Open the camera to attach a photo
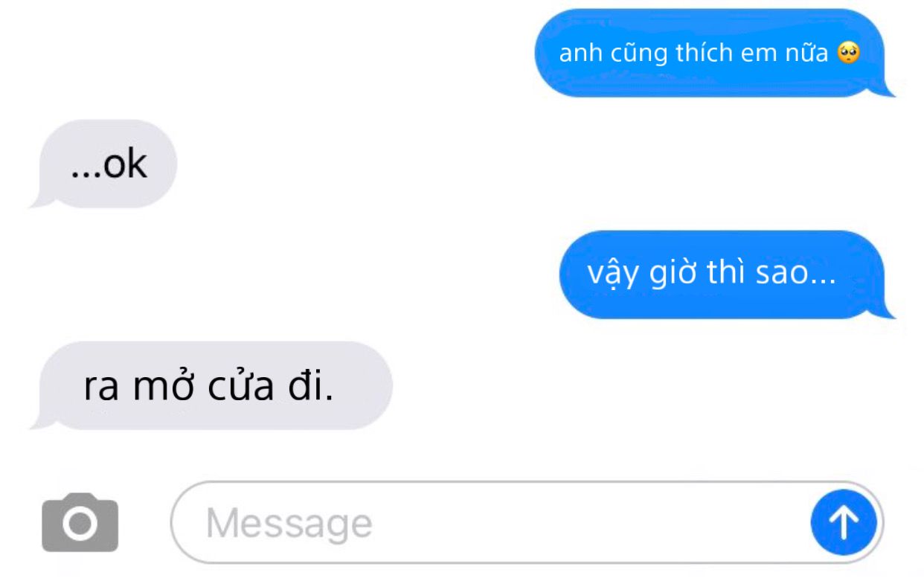Image resolution: width=924 pixels, height=578 pixels. click(x=80, y=522)
